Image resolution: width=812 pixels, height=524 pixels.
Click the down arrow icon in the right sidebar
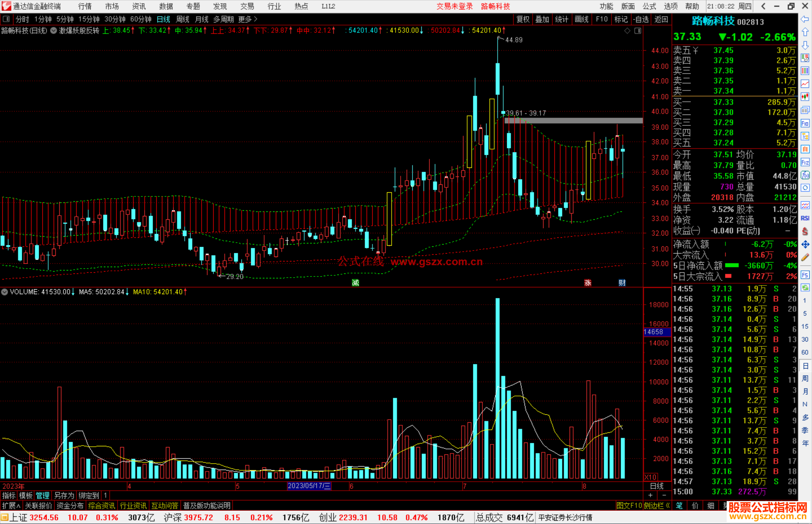(x=804, y=45)
